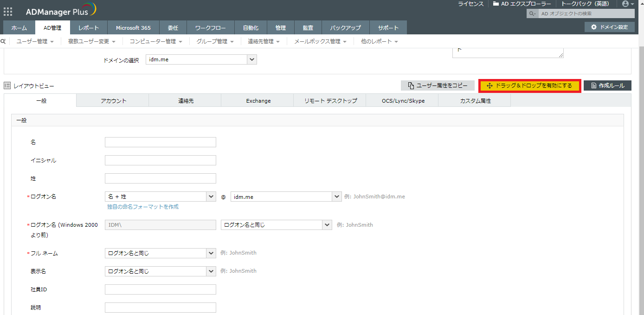
Task: Enable drag and drop with ドラッグ&ドロップを有効にする
Action: point(529,85)
